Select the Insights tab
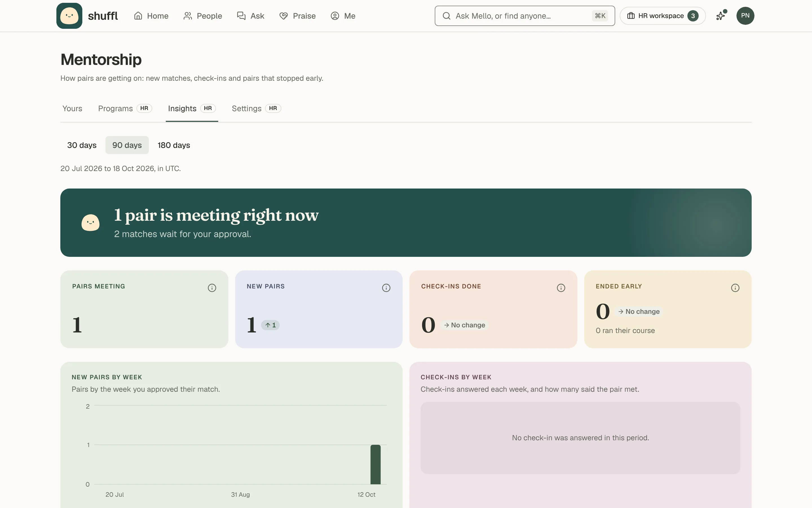812x508 pixels. coord(192,109)
